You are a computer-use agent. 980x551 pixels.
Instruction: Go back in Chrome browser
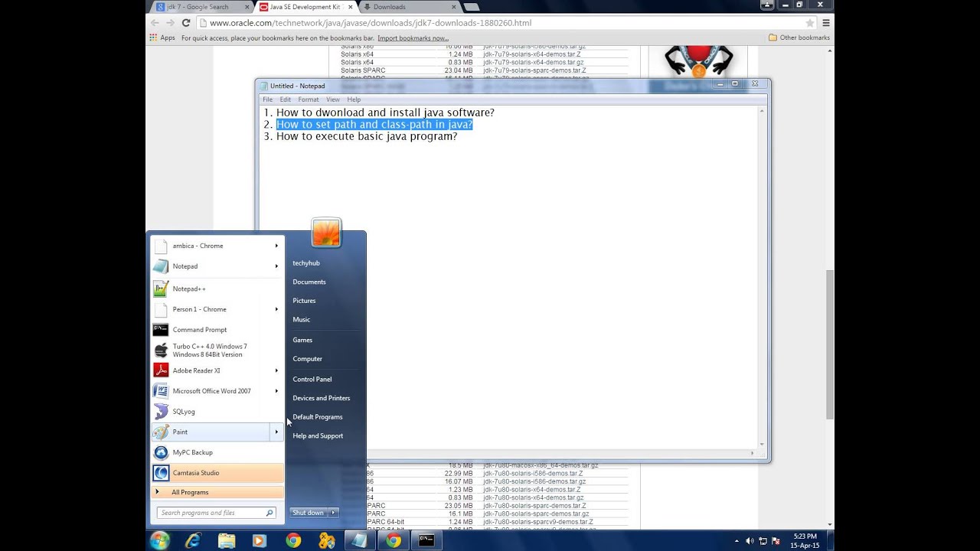coord(155,23)
